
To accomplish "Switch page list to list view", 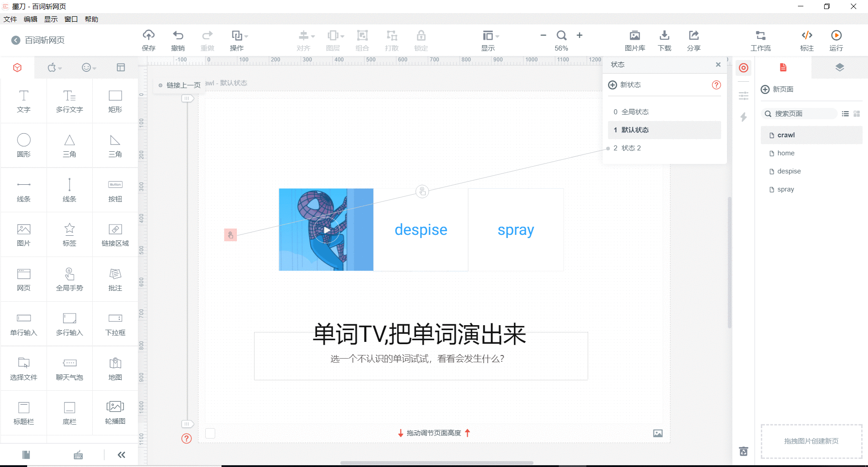I will tap(845, 114).
